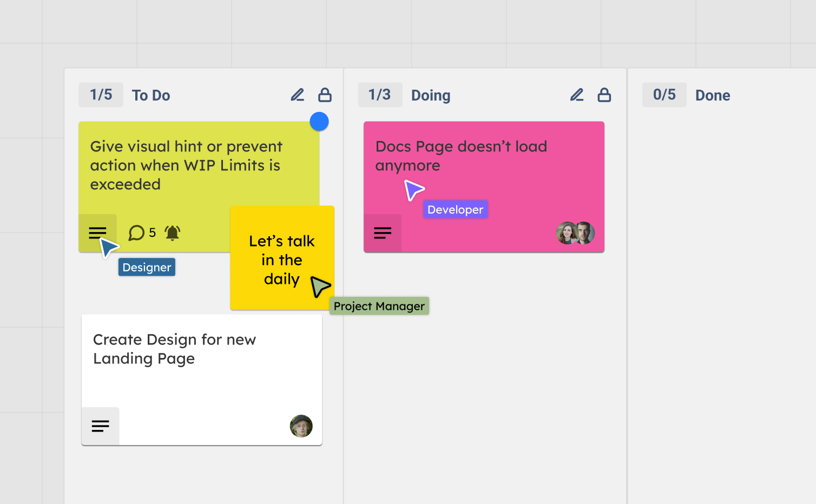
Task: Select the Done column title
Action: [713, 96]
